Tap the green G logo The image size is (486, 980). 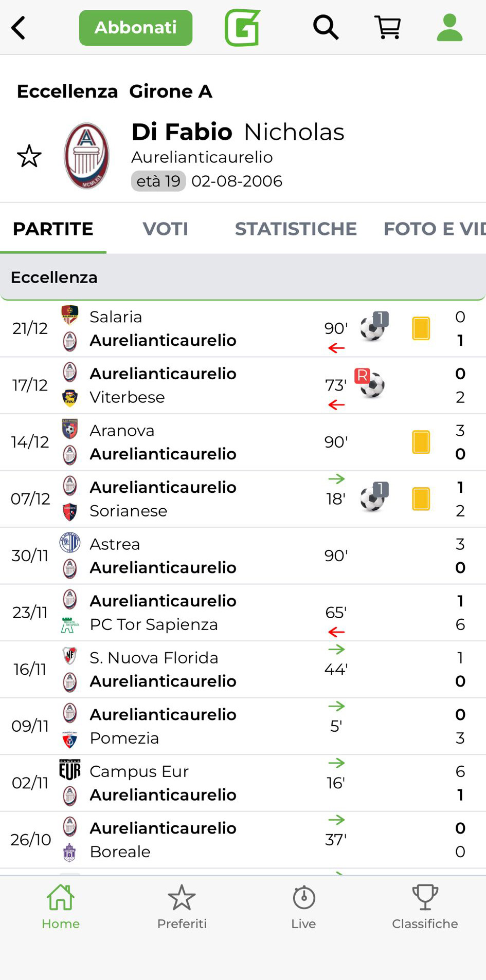(243, 28)
